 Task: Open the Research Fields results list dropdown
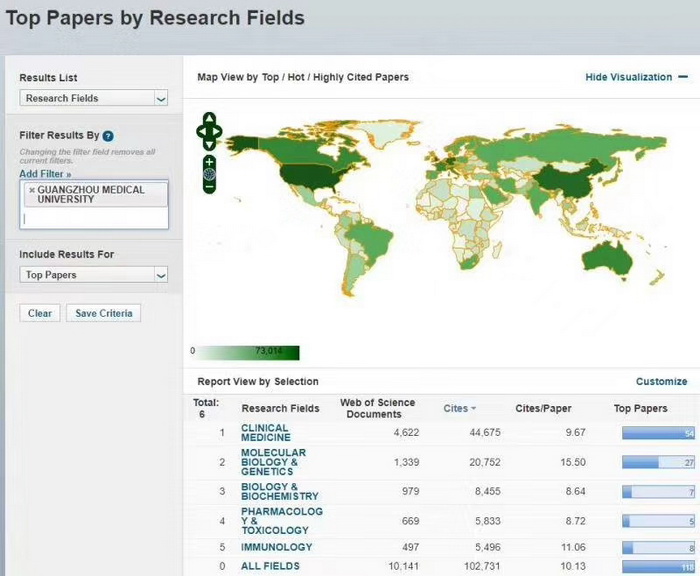(94, 98)
